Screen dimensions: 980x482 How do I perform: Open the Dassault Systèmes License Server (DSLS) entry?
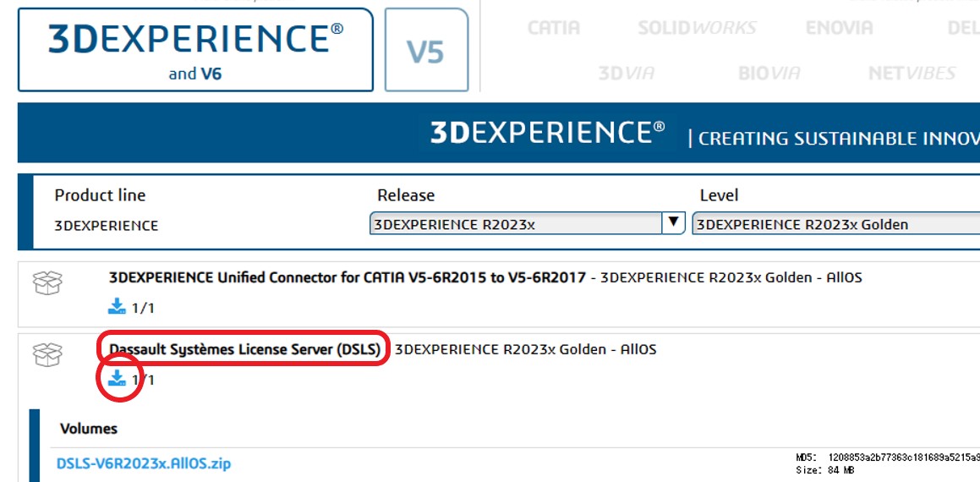coord(244,349)
